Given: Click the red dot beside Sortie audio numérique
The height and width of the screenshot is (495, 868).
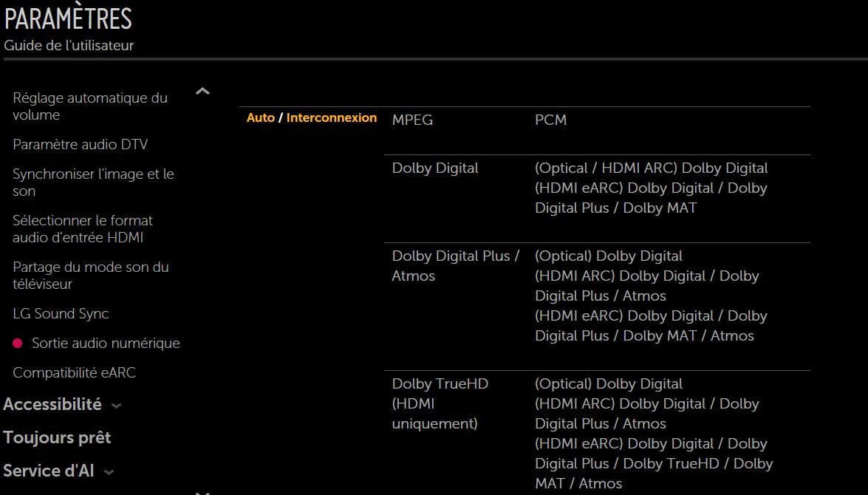Looking at the screenshot, I should pos(18,344).
